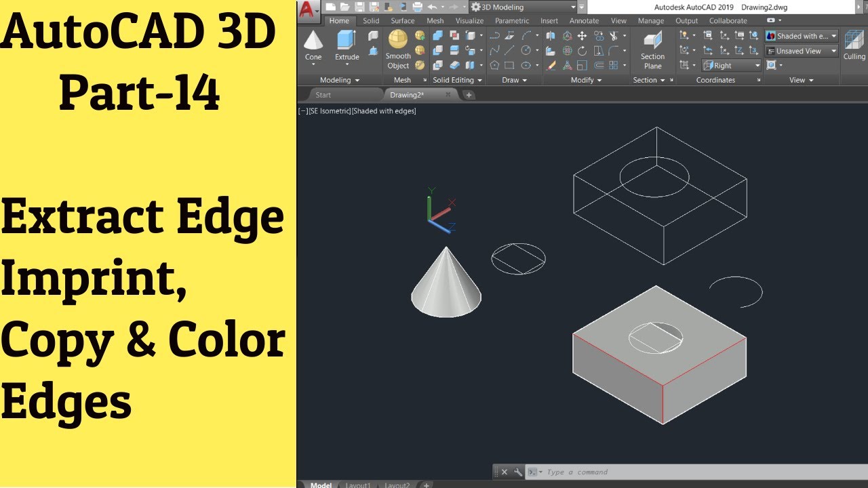The width and height of the screenshot is (868, 488).
Task: Open the Right UCS dropdown
Action: coord(731,66)
